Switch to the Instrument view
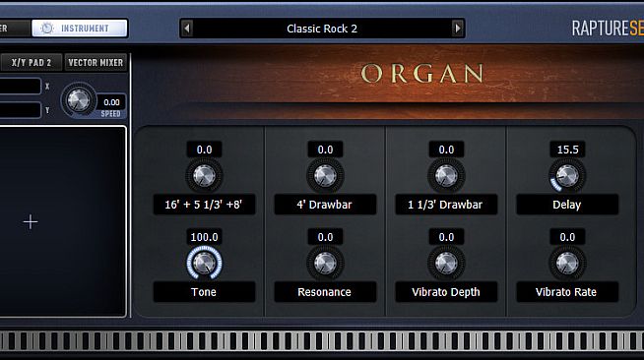This screenshot has height=360, width=644. 79,29
